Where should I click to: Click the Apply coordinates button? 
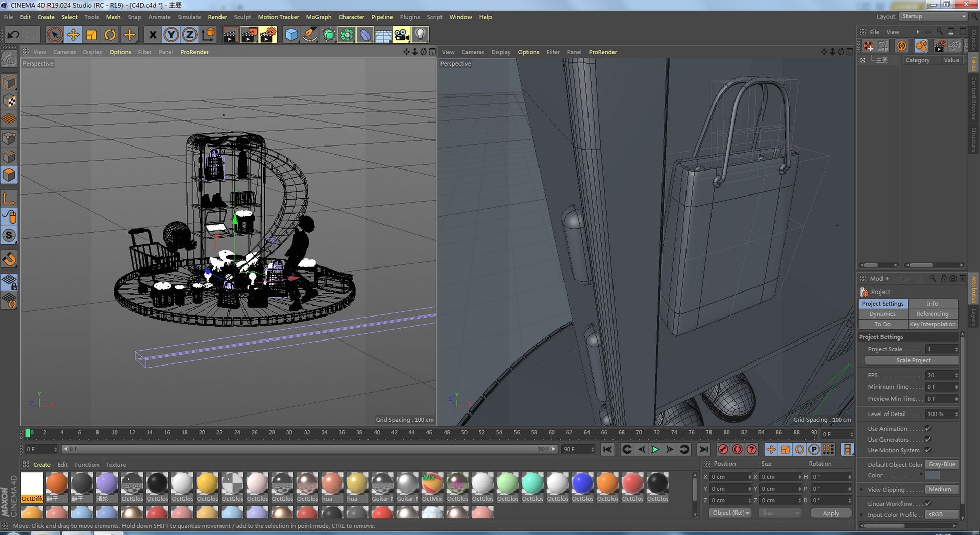(831, 513)
